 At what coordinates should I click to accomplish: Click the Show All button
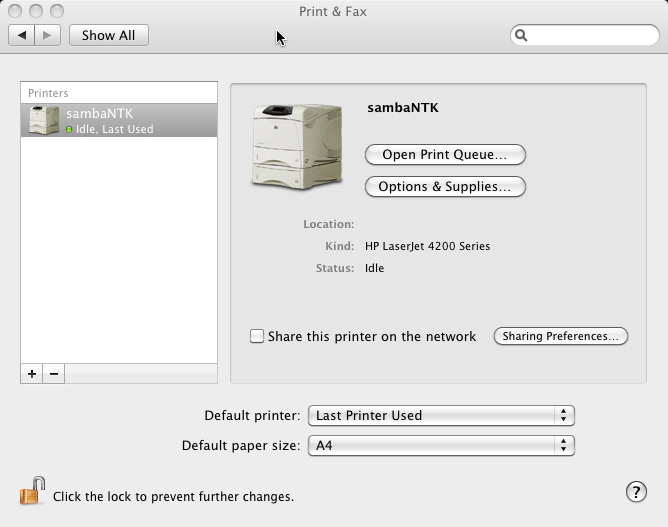(x=109, y=35)
